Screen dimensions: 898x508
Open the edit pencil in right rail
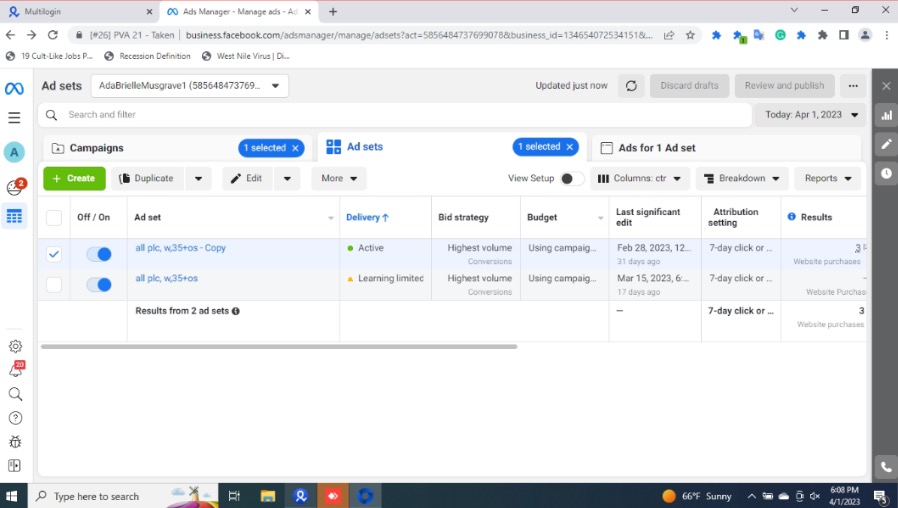[x=886, y=144]
